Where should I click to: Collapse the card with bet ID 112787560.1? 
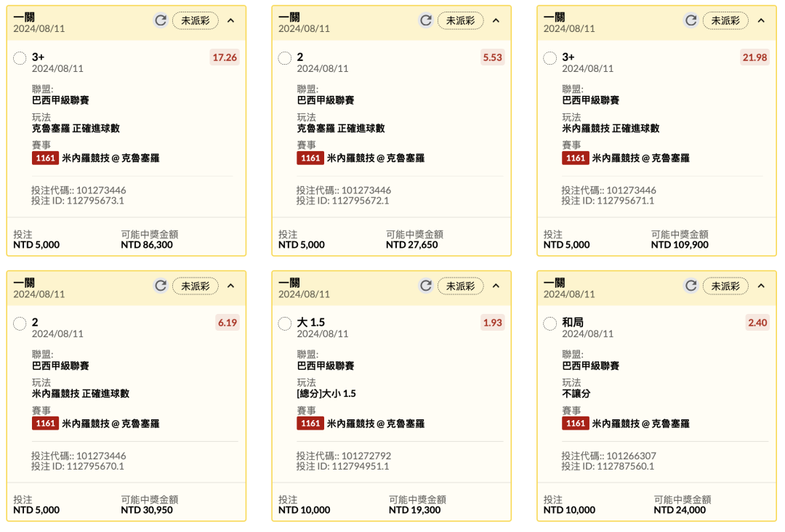(x=761, y=286)
